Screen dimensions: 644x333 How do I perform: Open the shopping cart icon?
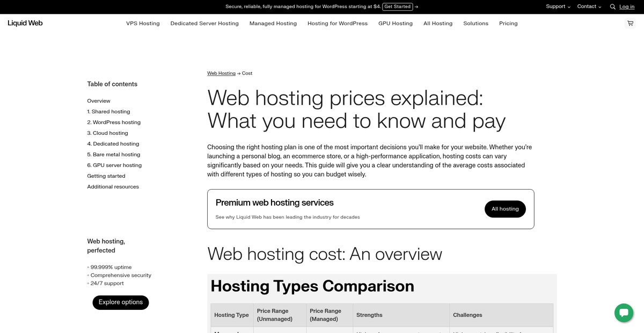(x=630, y=23)
